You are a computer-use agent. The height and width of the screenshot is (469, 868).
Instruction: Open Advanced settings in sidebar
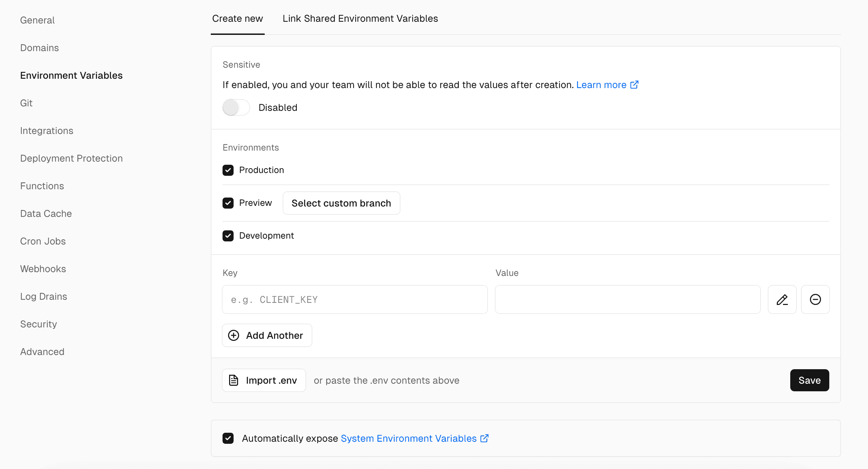(42, 352)
